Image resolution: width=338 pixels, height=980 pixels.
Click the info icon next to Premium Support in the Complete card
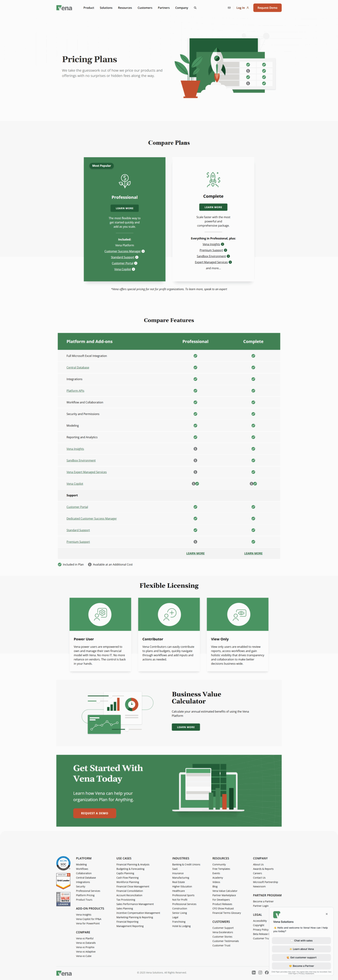[x=225, y=250]
